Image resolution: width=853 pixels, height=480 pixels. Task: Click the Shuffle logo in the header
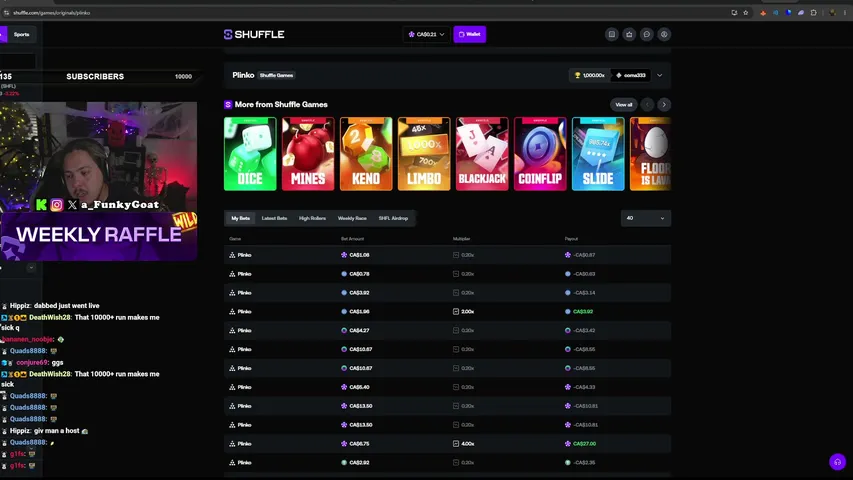254,34
